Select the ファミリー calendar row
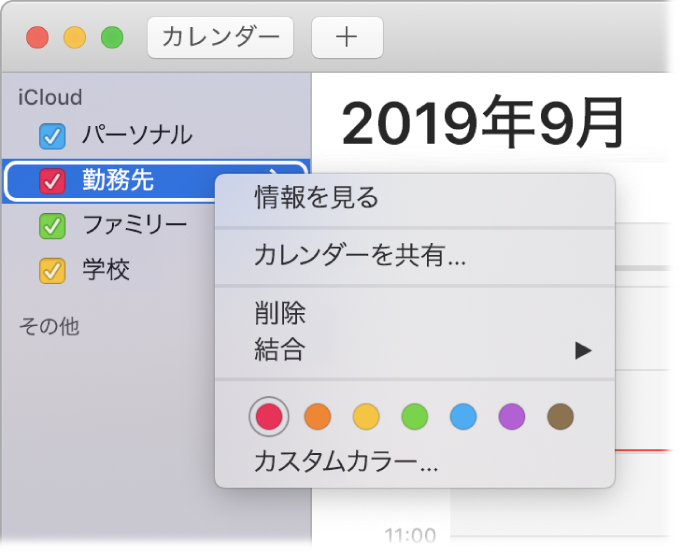Screen dimensions: 686x556 [109, 226]
